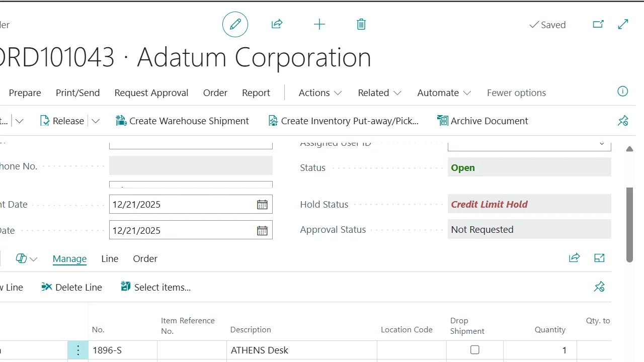Open the Order menu in the top bar
644x362 pixels.
pyautogui.click(x=215, y=93)
